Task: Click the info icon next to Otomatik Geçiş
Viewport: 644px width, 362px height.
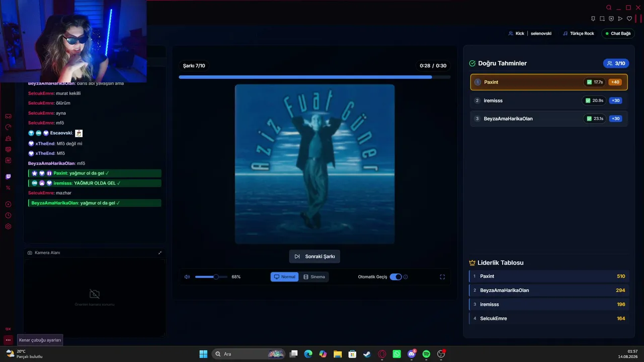Action: tap(406, 277)
